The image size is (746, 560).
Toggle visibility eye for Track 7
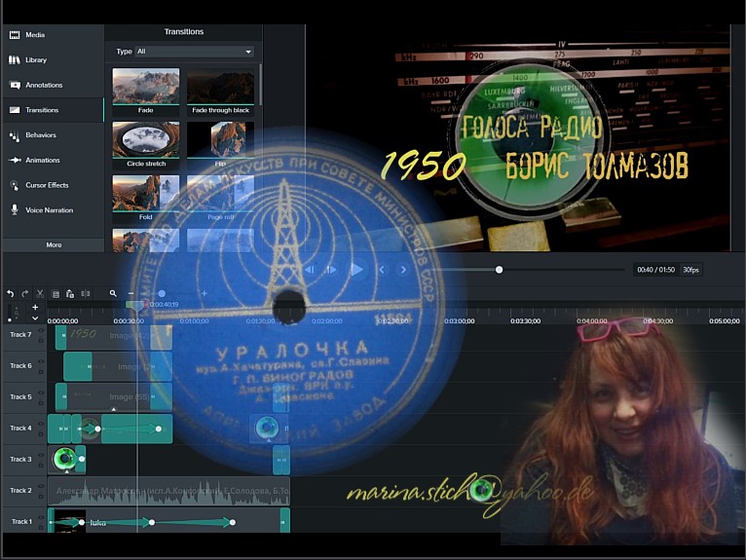[x=41, y=331]
